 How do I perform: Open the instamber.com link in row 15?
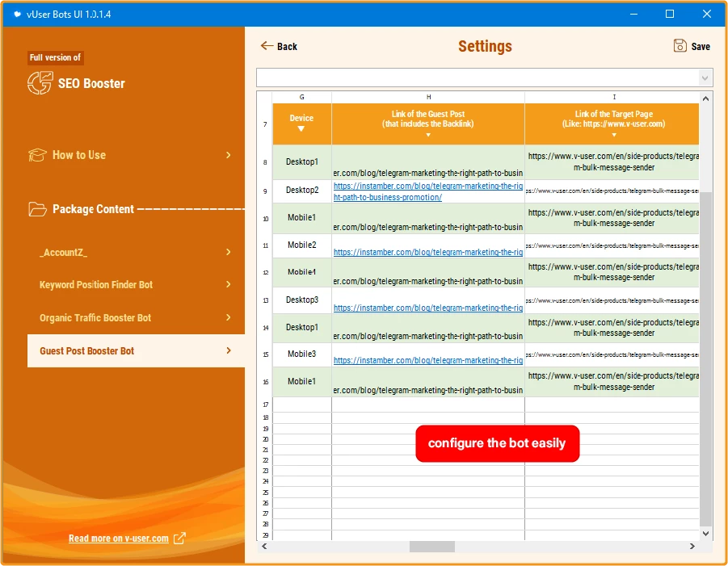click(x=427, y=360)
